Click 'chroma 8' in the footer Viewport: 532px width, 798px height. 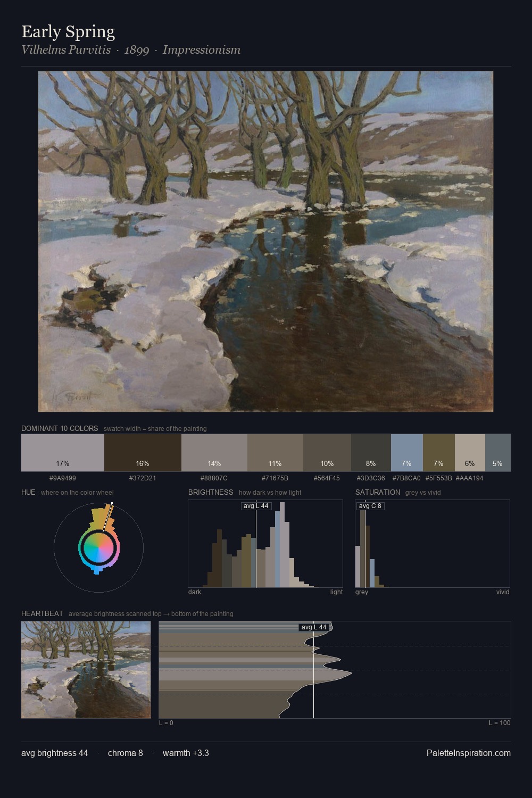click(126, 753)
